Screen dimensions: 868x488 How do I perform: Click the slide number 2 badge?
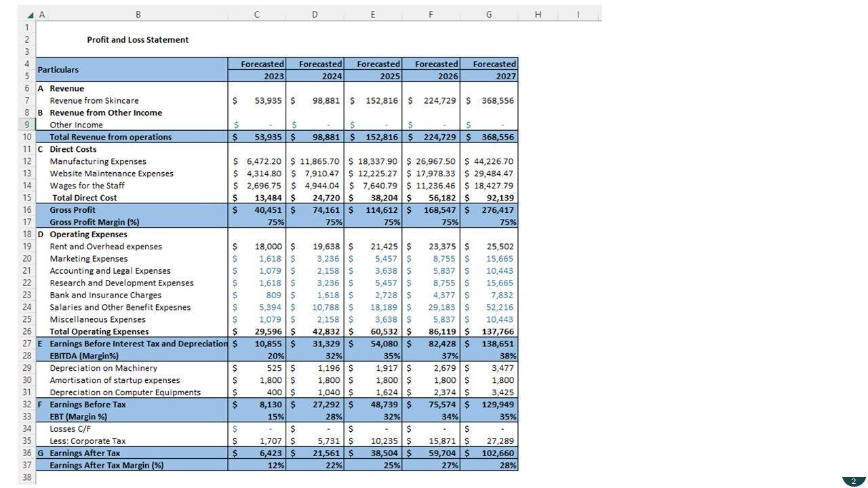click(854, 481)
